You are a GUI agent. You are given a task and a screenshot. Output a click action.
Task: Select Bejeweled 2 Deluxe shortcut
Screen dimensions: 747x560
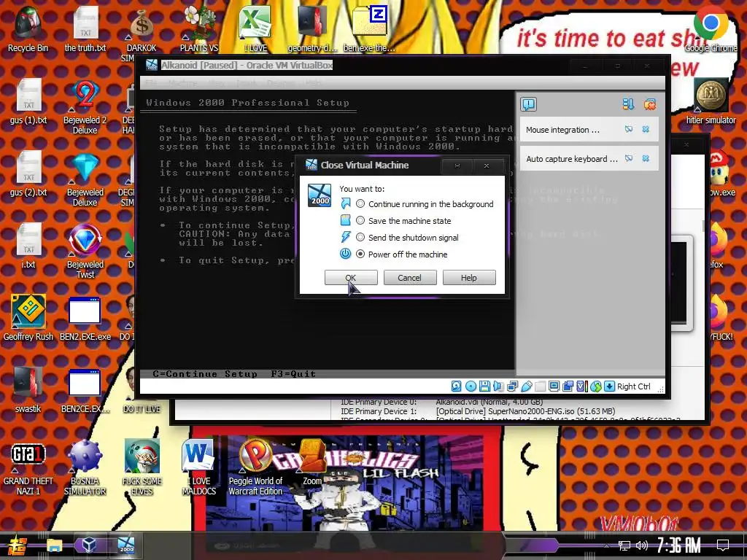[85, 107]
